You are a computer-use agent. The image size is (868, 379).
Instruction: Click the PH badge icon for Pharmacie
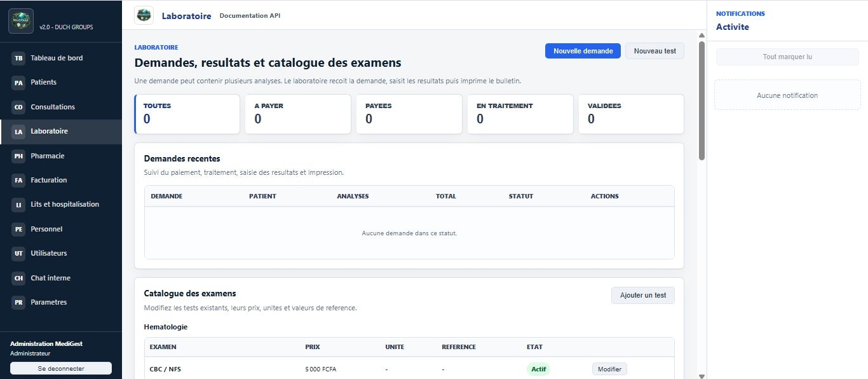click(x=18, y=156)
